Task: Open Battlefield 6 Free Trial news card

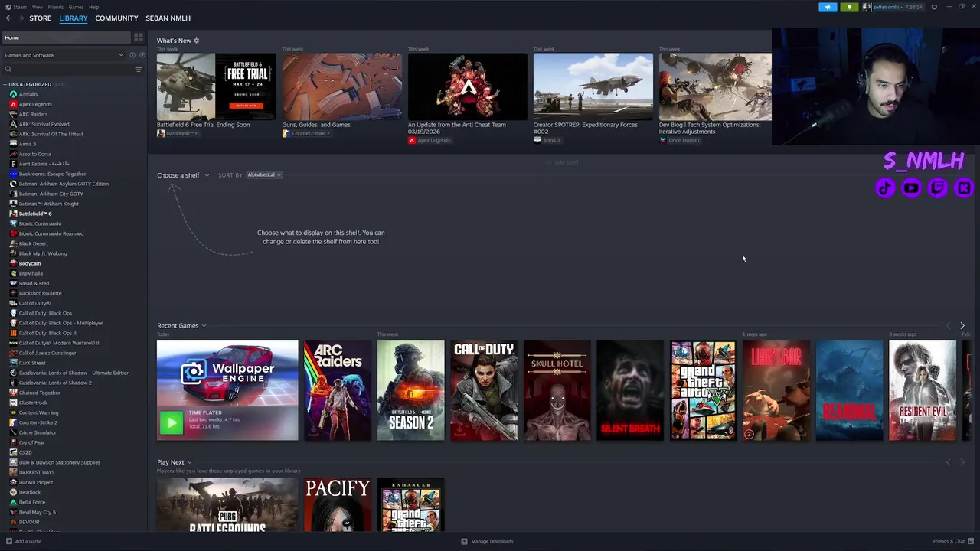Action: 216,86
